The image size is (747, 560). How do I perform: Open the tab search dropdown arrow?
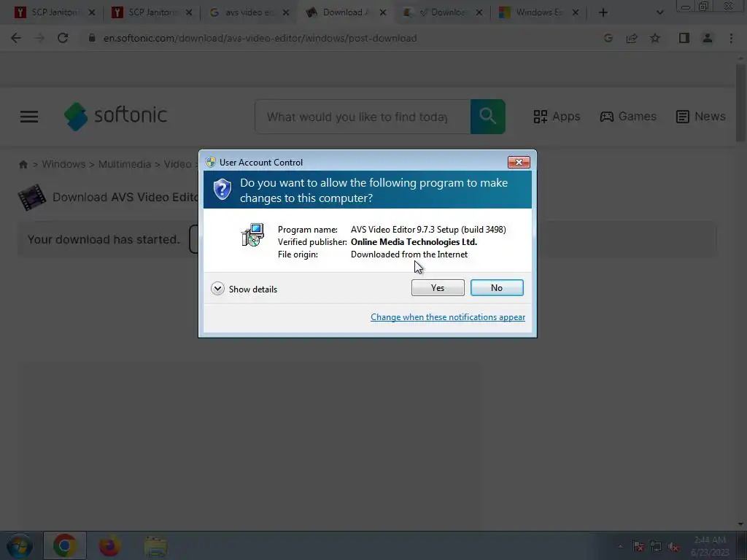659,12
